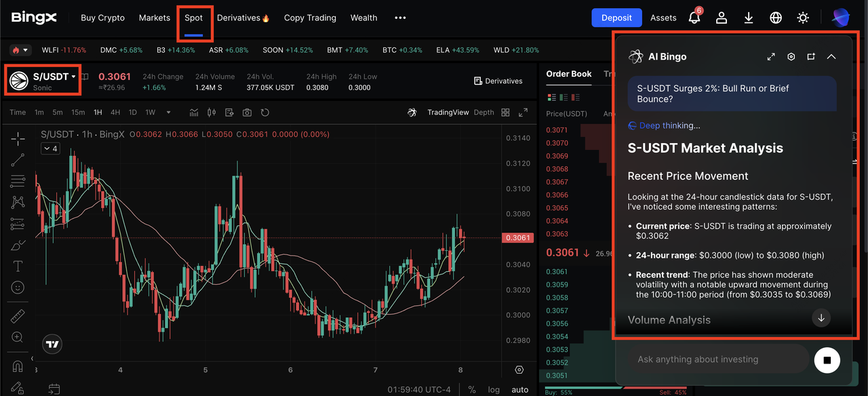The image size is (868, 396).
Task: Expand AI Bingo panel to fullscreen
Action: (771, 57)
